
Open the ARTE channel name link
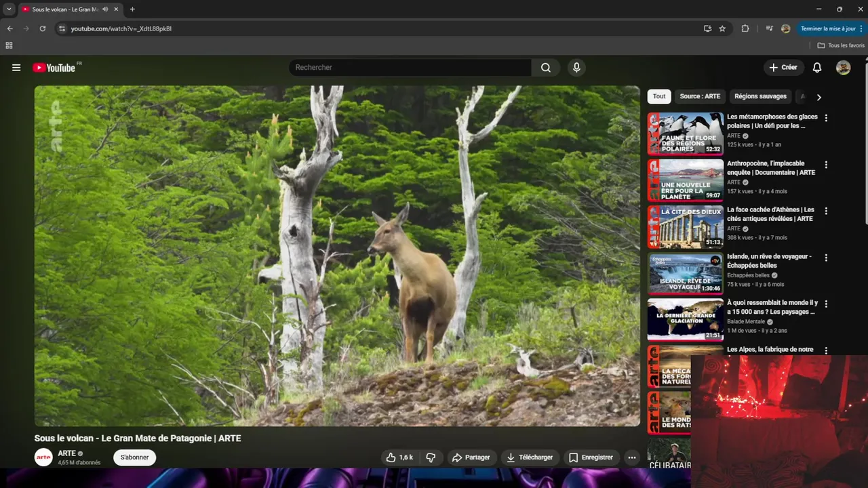tap(66, 453)
